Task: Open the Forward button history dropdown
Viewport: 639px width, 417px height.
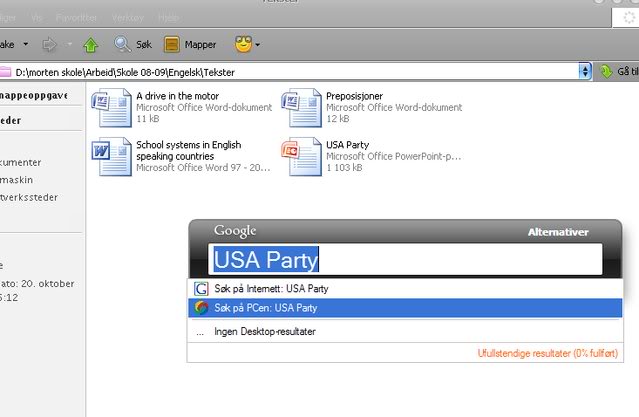Action: point(69,44)
